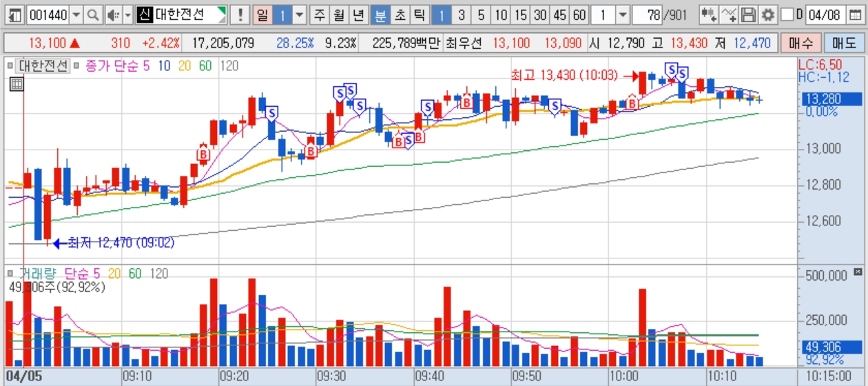Switch to 주 weekly chart period
The height and width of the screenshot is (386, 868).
(319, 14)
